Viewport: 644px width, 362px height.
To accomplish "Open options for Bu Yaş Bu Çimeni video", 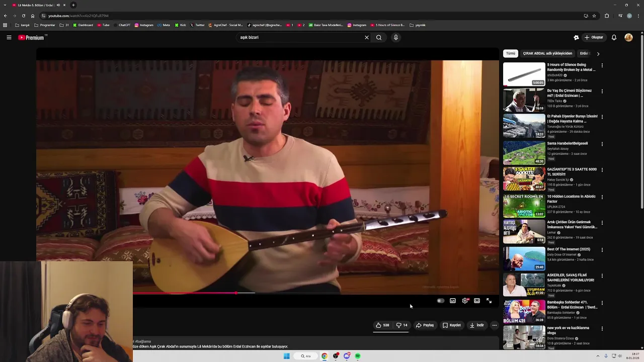I will [x=602, y=92].
